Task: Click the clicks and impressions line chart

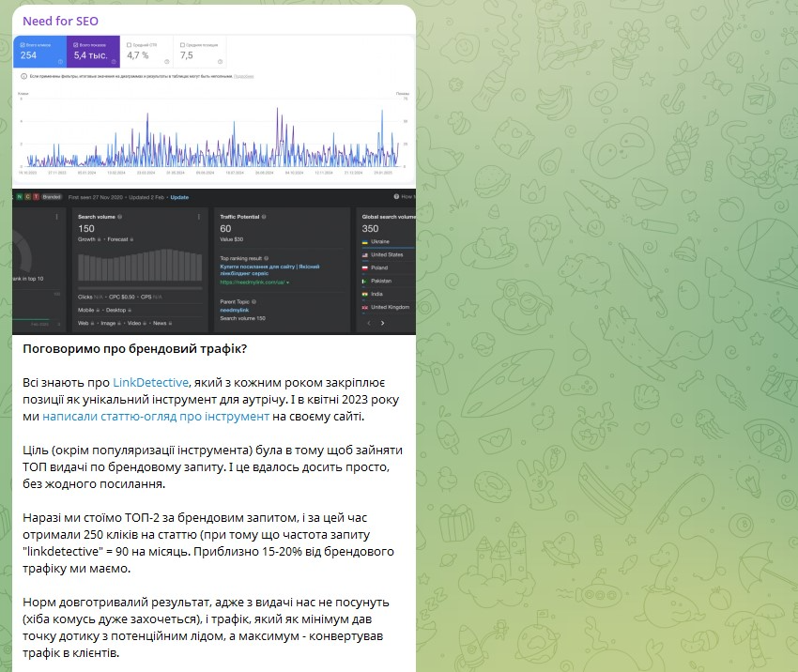Action: click(213, 133)
